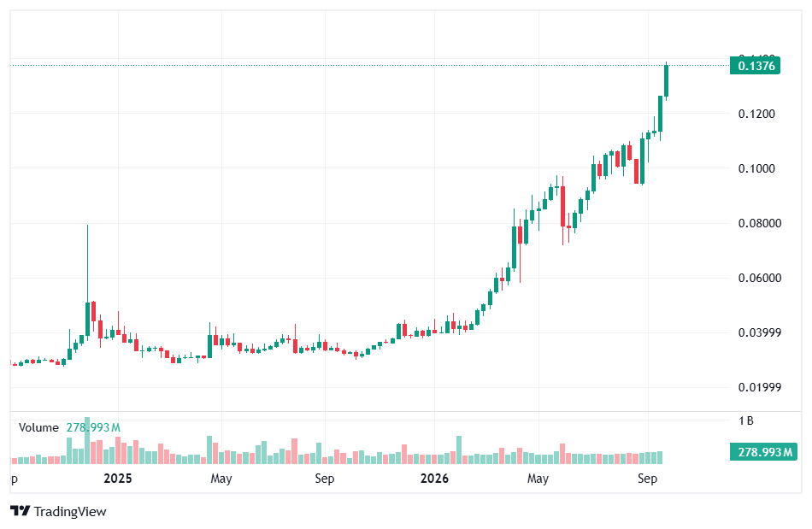The height and width of the screenshot is (529, 812).
Task: Click the first May label on time axis
Action: tap(221, 479)
